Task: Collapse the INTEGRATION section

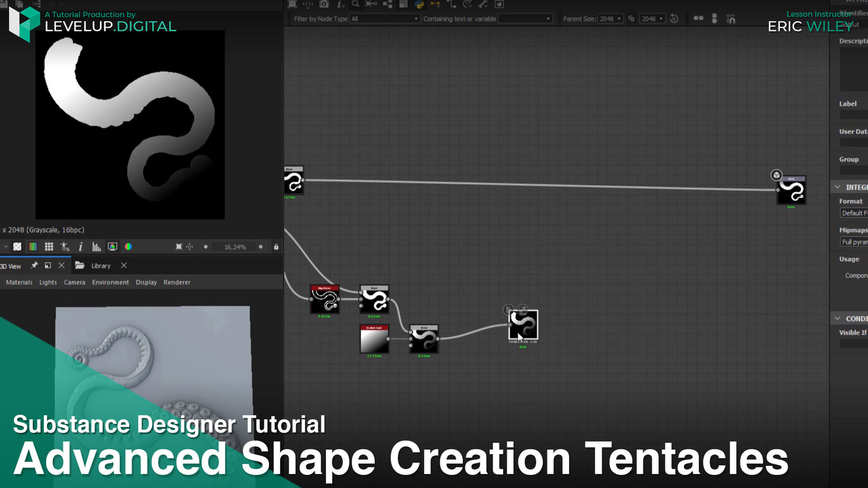Action: (x=838, y=187)
